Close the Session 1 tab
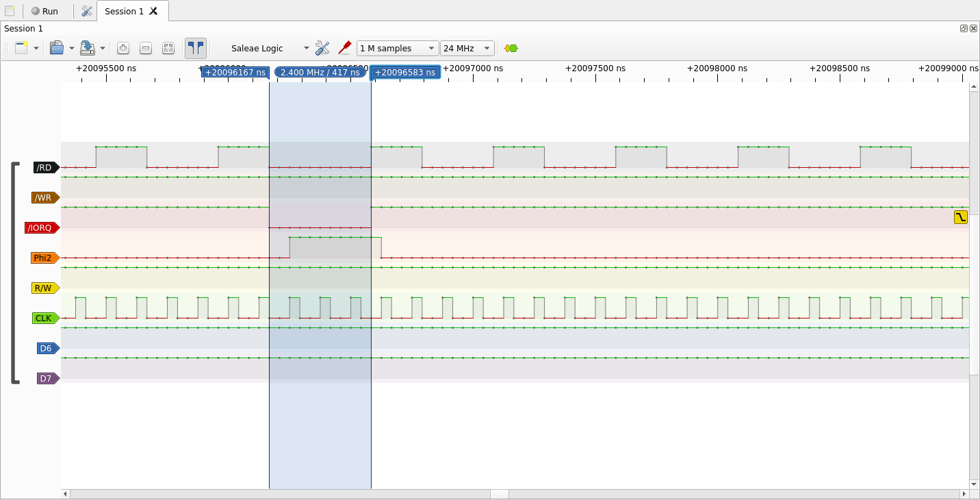980x500 pixels. 154,11
